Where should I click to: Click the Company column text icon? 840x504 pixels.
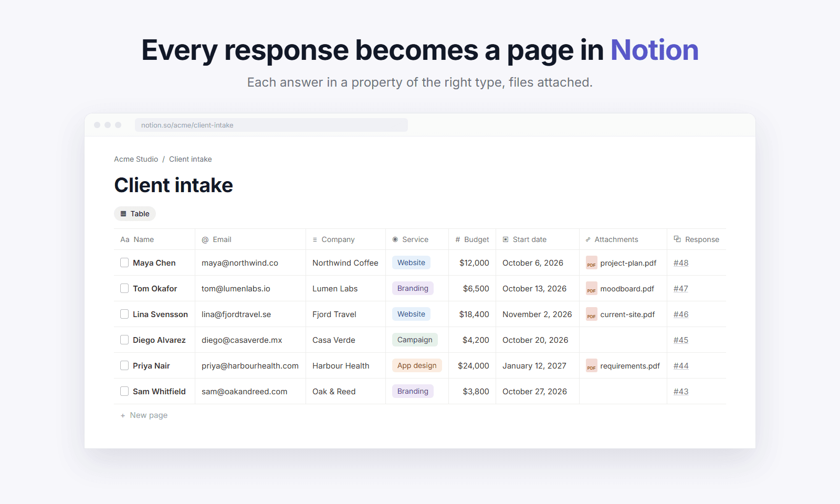coord(315,239)
